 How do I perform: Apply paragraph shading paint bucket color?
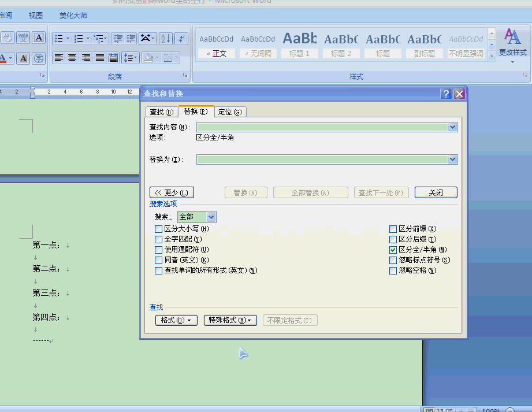point(148,58)
